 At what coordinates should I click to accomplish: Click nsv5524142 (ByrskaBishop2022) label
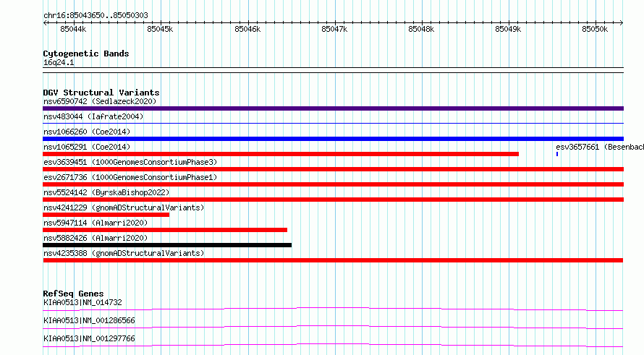[x=106, y=192]
